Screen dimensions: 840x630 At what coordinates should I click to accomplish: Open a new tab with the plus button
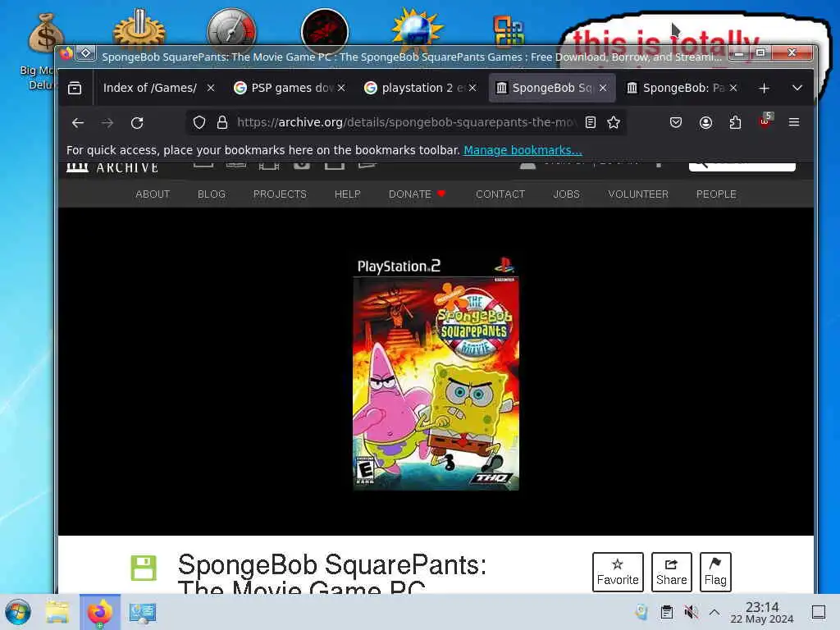pyautogui.click(x=765, y=88)
